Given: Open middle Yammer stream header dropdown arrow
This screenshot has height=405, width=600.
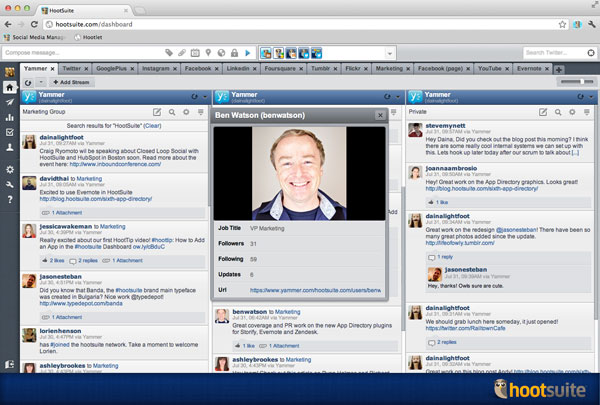Looking at the screenshot, I should [x=398, y=97].
